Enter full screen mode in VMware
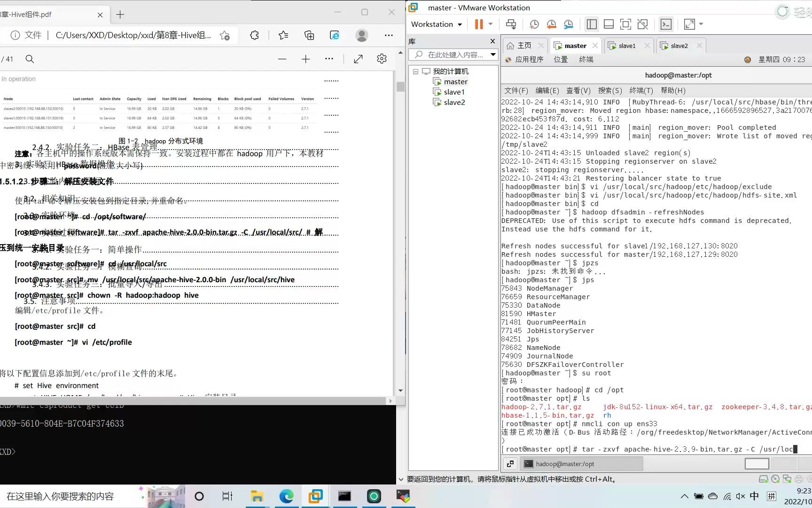Screen dimensions: 812x508 tap(625, 24)
